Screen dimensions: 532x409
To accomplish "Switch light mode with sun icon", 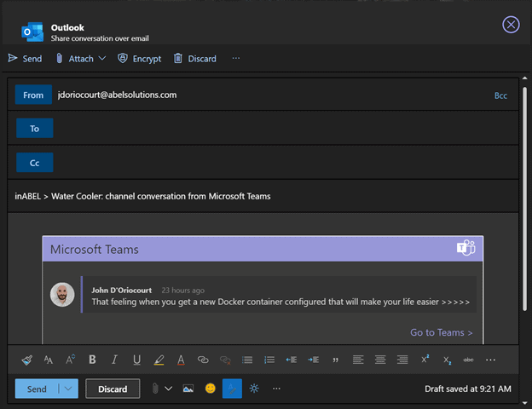I will pos(254,389).
